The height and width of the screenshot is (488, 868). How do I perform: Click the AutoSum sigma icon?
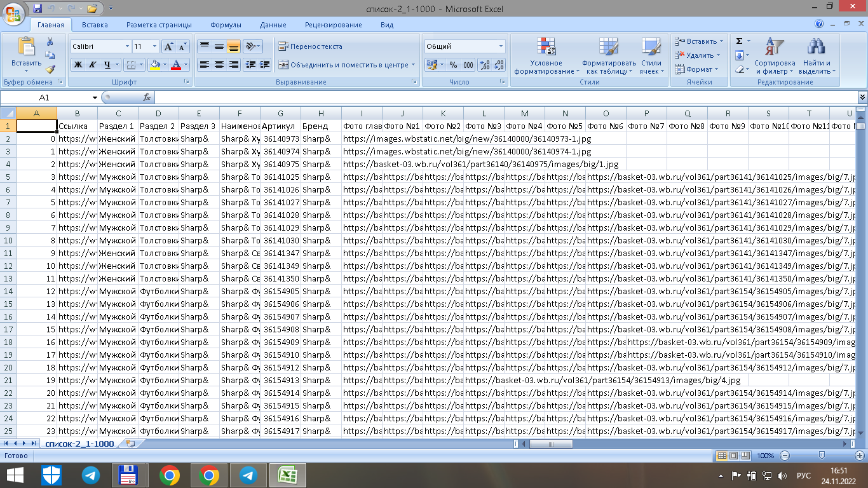[x=740, y=41]
